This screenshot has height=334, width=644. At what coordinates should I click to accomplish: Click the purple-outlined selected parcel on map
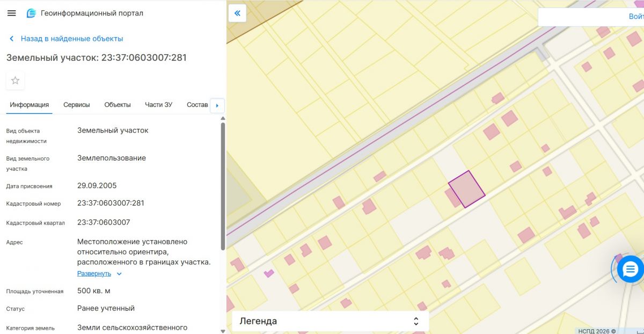point(466,189)
